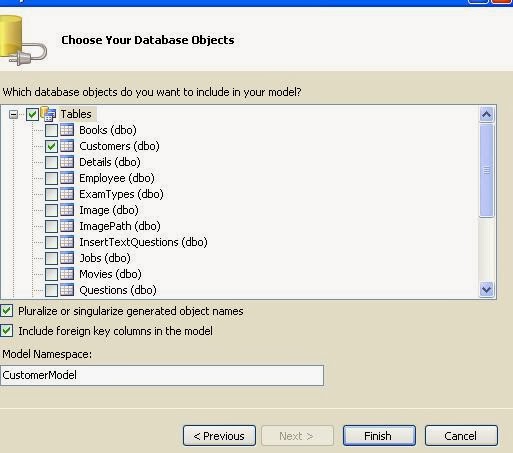Check the InsertTextQuestions (dbo) checkbox

(x=51, y=242)
